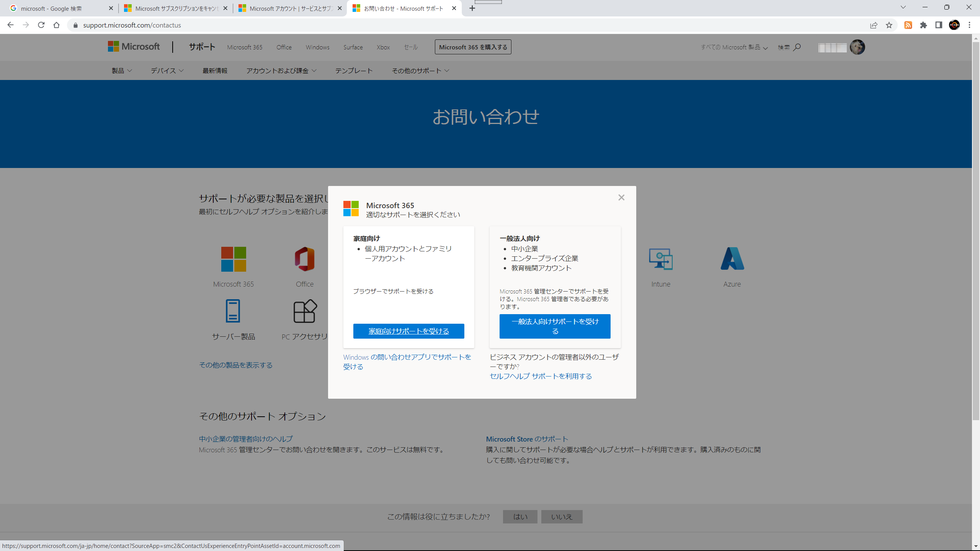Open Chrome three-dot menu
This screenshot has width=980, height=551.
[969, 25]
